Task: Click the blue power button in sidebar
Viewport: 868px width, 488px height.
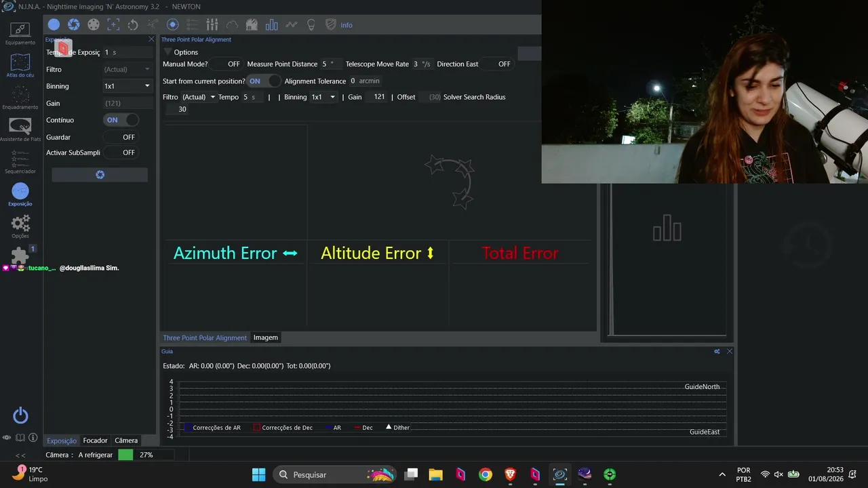Action: 20,415
